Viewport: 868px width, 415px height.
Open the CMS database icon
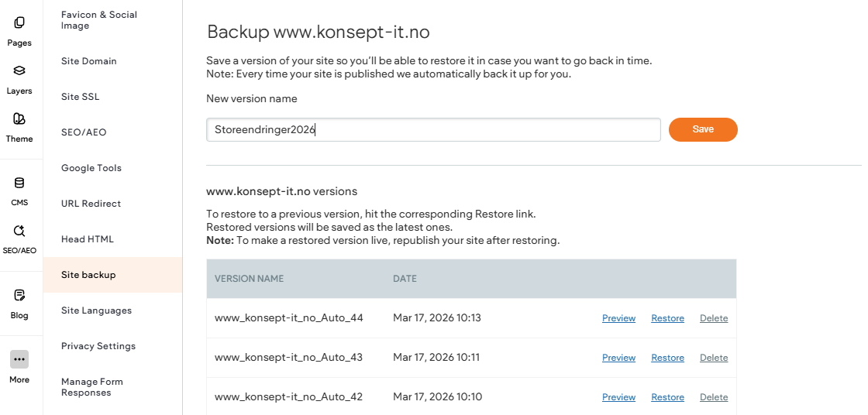(x=19, y=183)
